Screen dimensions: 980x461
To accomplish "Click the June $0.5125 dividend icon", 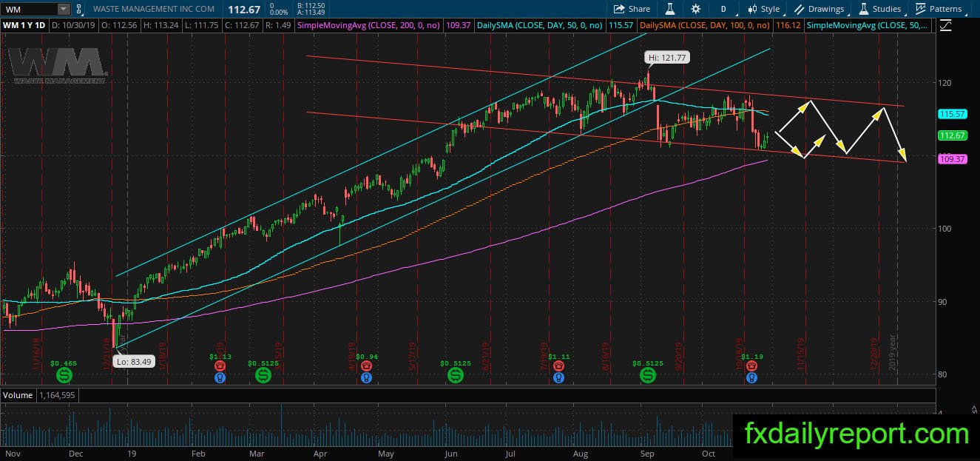I will (x=456, y=376).
